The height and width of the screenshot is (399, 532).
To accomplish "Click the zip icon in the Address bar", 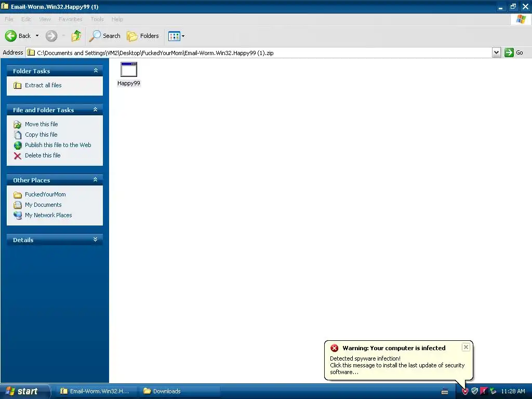I will [x=31, y=52].
